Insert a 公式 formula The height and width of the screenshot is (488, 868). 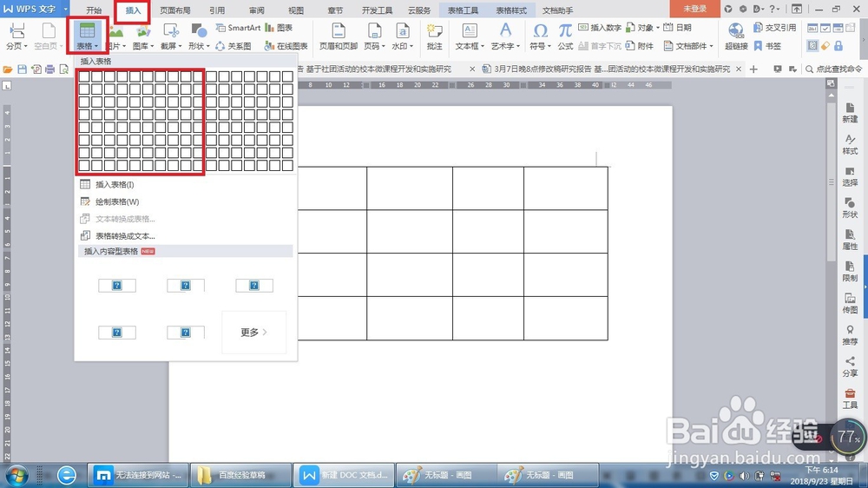565,36
